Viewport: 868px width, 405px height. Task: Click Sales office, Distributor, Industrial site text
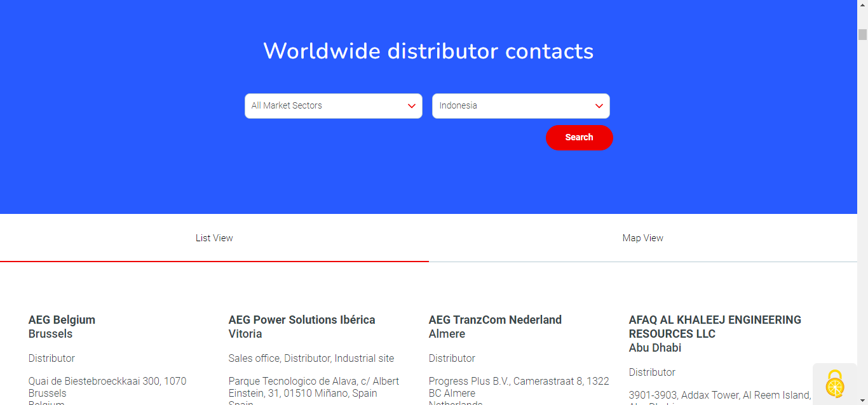pos(311,359)
